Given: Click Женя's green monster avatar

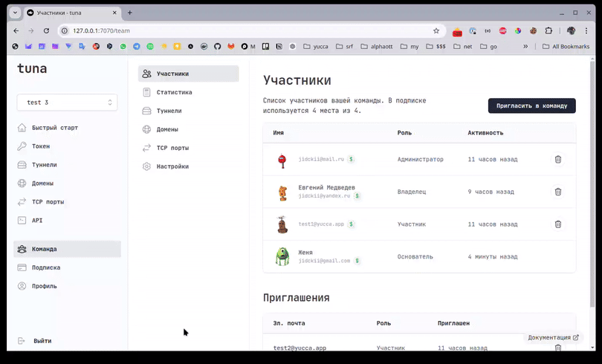Looking at the screenshot, I should (282, 257).
